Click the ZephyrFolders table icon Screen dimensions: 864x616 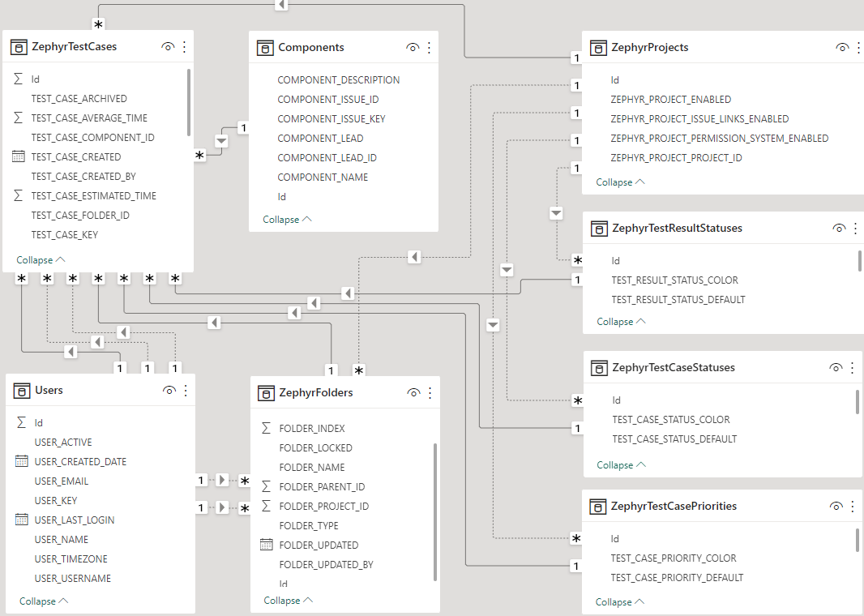[266, 393]
